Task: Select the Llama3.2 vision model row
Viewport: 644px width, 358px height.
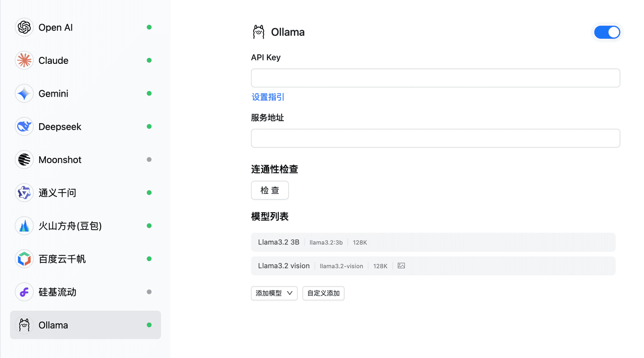Action: (433, 266)
